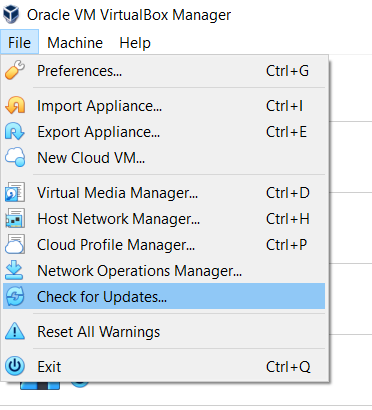Viewport: 372px width, 410px height.
Task: Click the Ctrl+D shortcut text
Action: click(288, 193)
